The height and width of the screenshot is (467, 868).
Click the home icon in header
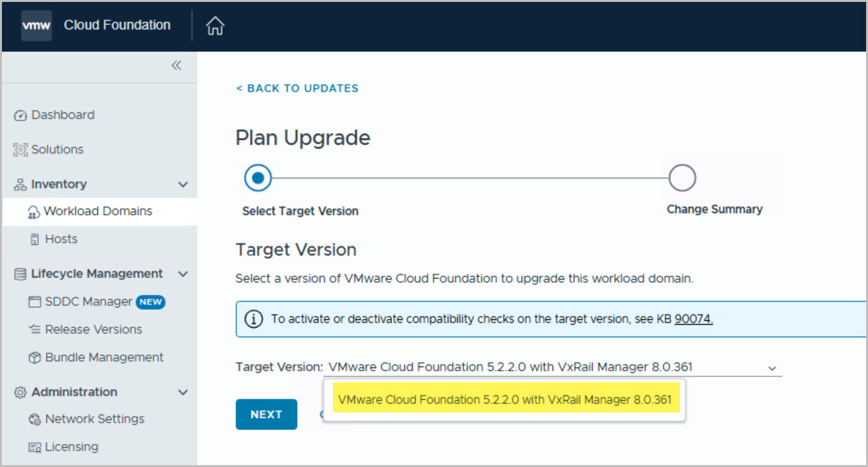pos(215,26)
